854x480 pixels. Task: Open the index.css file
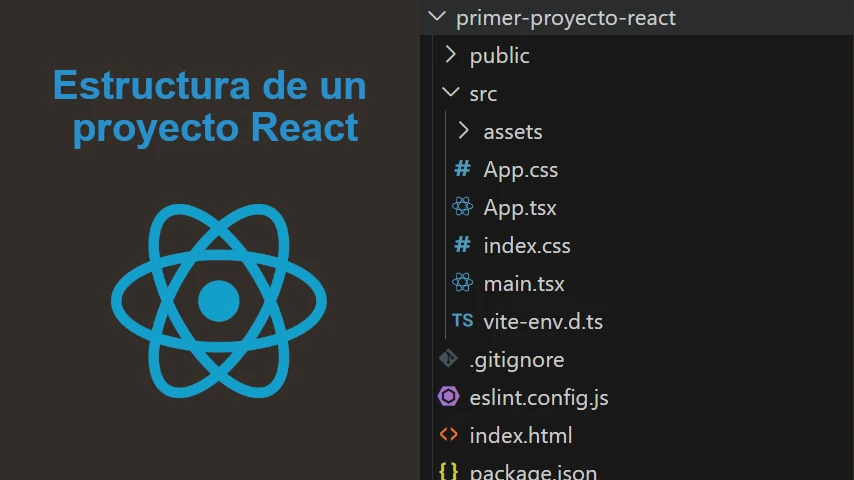(527, 246)
